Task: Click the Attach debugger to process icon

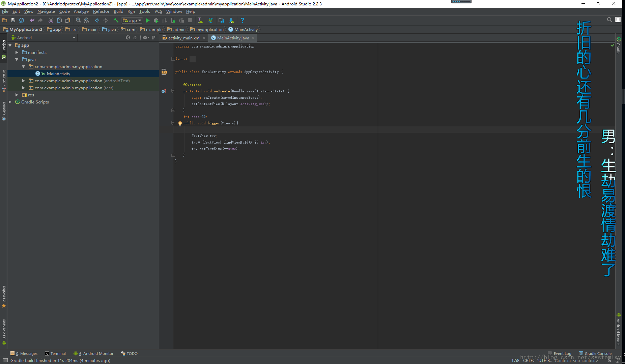Action: (x=173, y=21)
